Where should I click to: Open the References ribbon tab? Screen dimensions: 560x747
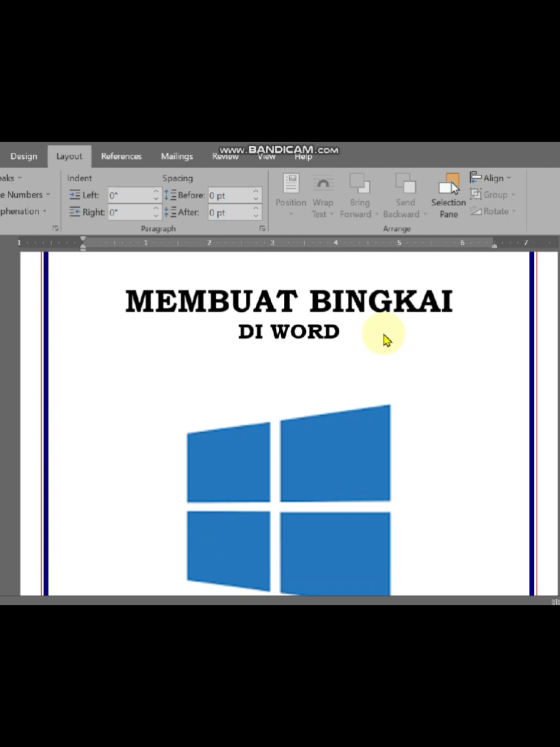(x=121, y=156)
